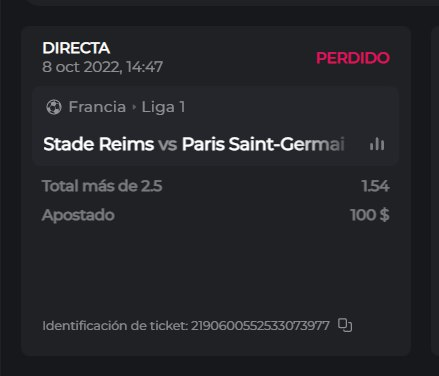Open Stade Reims vs Paris Saint-Germain match
The width and height of the screenshot is (439, 376).
194,144
